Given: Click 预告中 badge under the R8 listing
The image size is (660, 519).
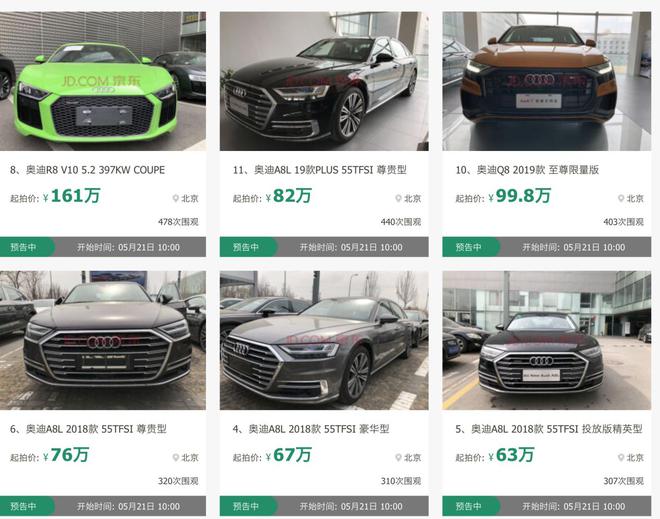Looking at the screenshot, I should [x=26, y=247].
